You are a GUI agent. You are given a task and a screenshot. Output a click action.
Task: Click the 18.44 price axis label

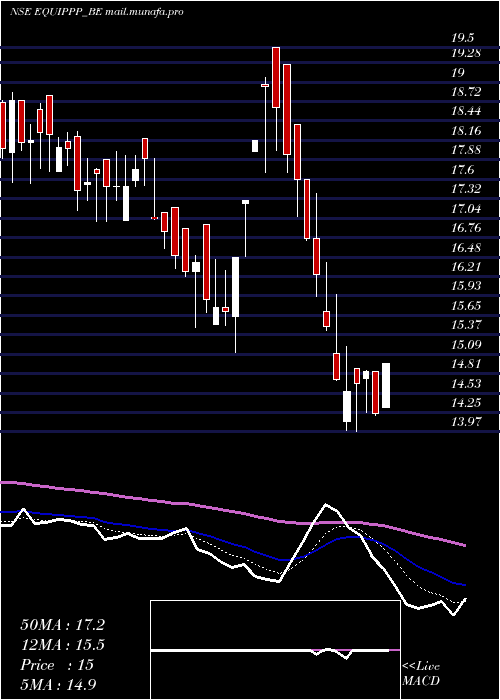click(x=466, y=111)
